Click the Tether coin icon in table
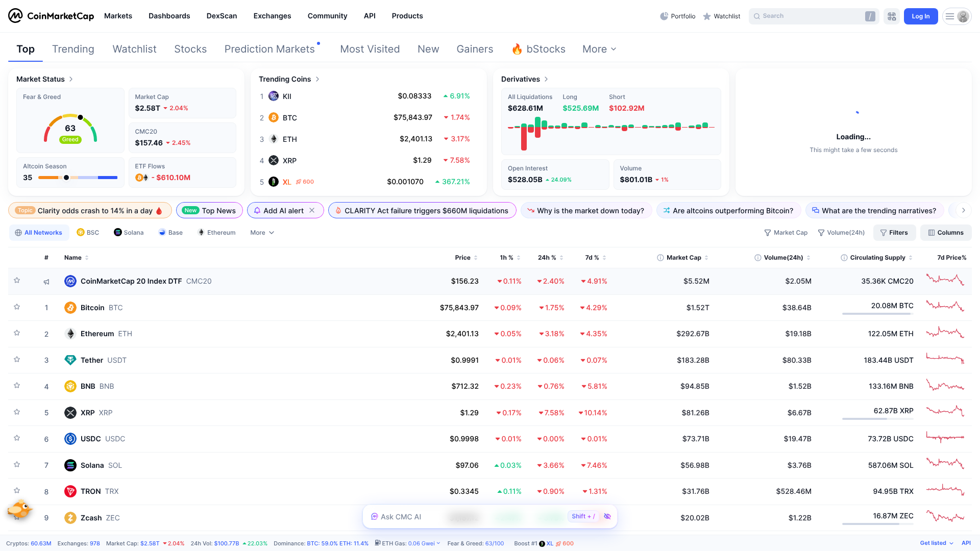Image resolution: width=980 pixels, height=551 pixels. [x=70, y=360]
